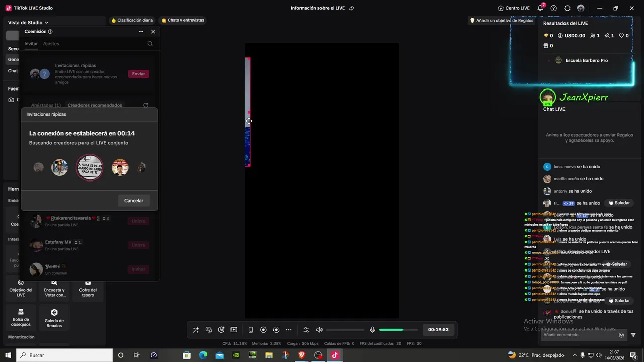644x362 pixels.
Task: Cancel the quick invitation search
Action: (x=134, y=201)
